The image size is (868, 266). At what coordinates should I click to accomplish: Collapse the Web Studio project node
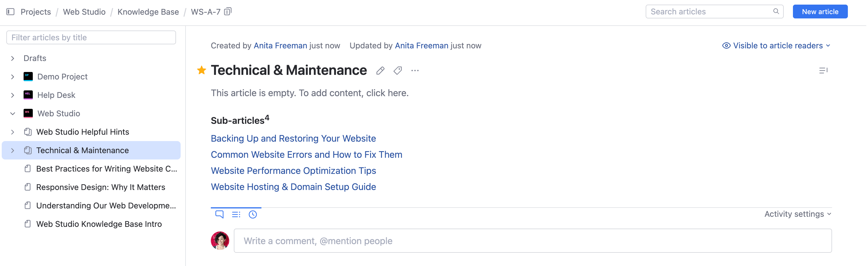click(13, 114)
